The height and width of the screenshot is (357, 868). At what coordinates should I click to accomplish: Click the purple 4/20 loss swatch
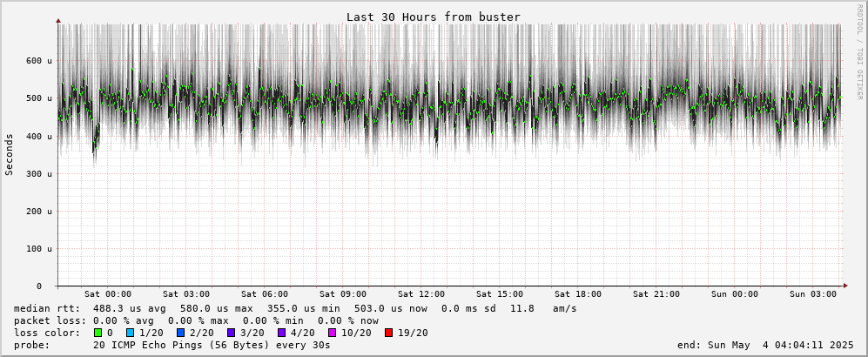(x=281, y=333)
